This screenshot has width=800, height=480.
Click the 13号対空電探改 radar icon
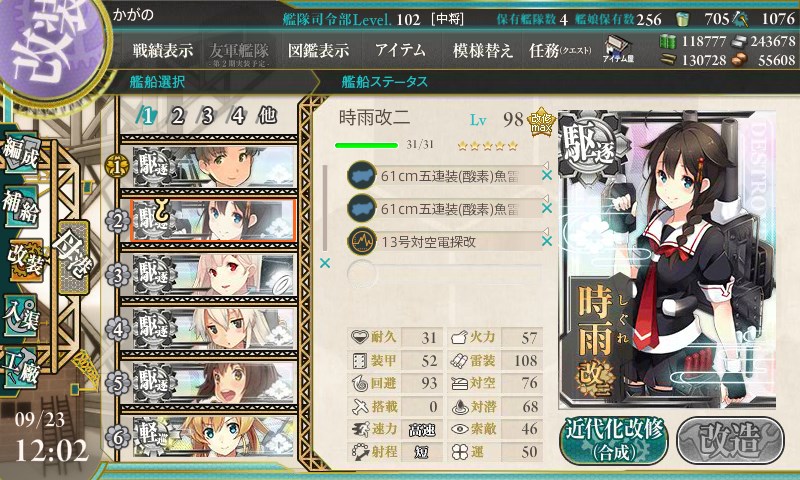point(362,241)
